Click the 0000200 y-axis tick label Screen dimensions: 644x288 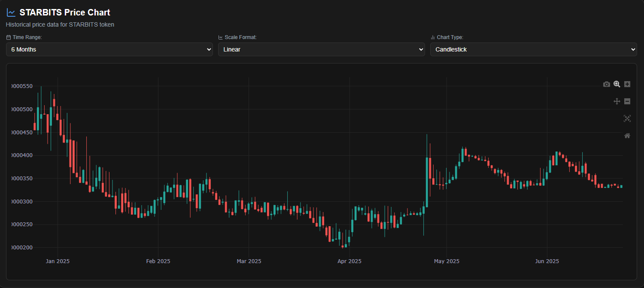(x=22, y=248)
